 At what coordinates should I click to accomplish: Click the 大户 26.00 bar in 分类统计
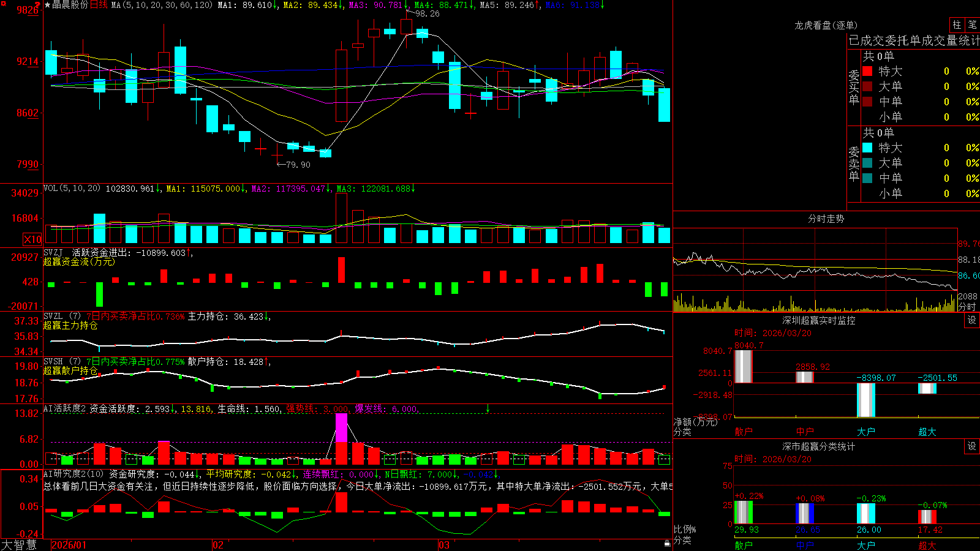(865, 514)
